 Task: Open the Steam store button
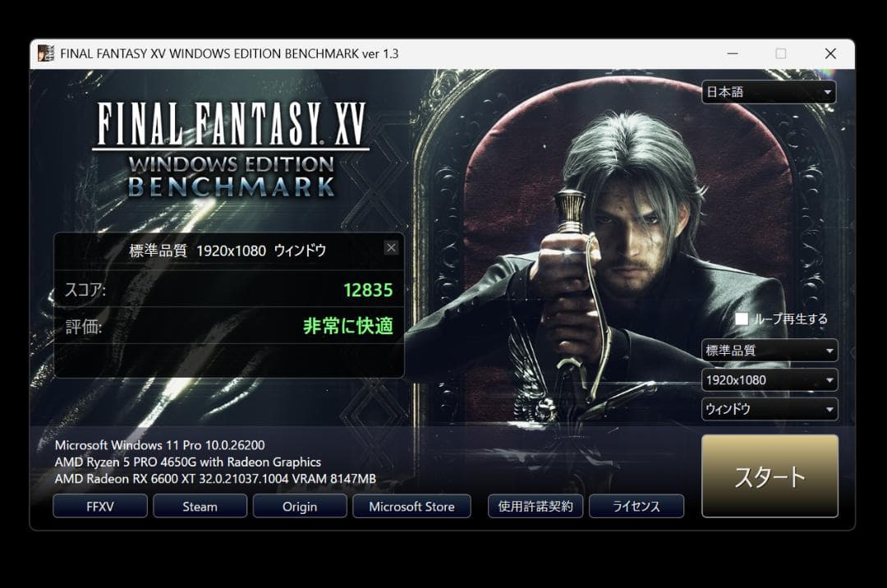tap(200, 506)
